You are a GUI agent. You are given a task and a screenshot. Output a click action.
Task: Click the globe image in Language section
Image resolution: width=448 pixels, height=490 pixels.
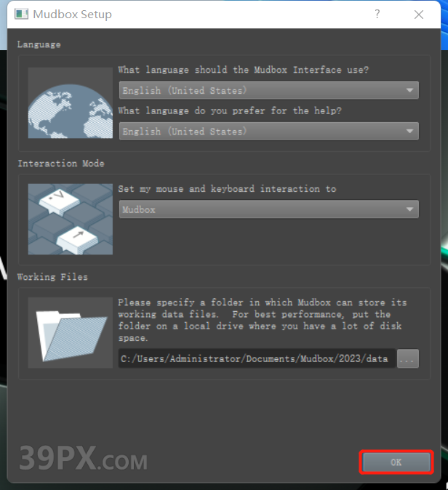70,103
